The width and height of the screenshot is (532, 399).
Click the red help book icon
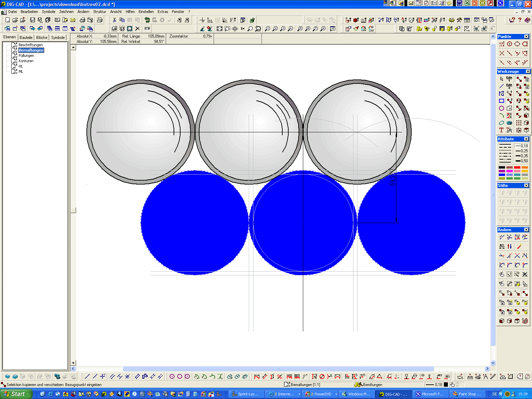pos(527,20)
